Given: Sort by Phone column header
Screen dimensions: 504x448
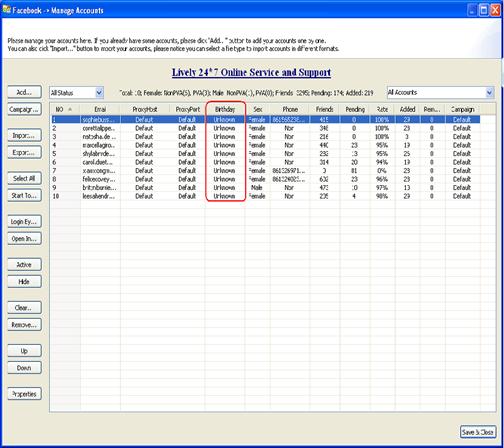Looking at the screenshot, I should 290,109.
